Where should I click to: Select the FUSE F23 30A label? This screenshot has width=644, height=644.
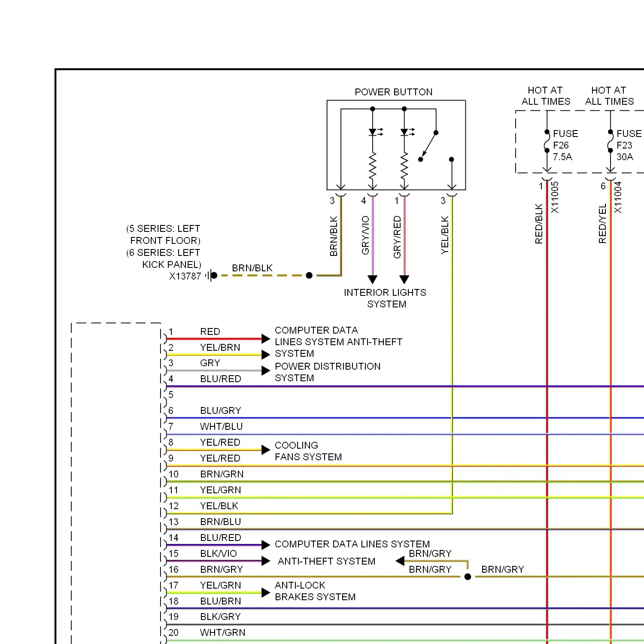tap(629, 145)
